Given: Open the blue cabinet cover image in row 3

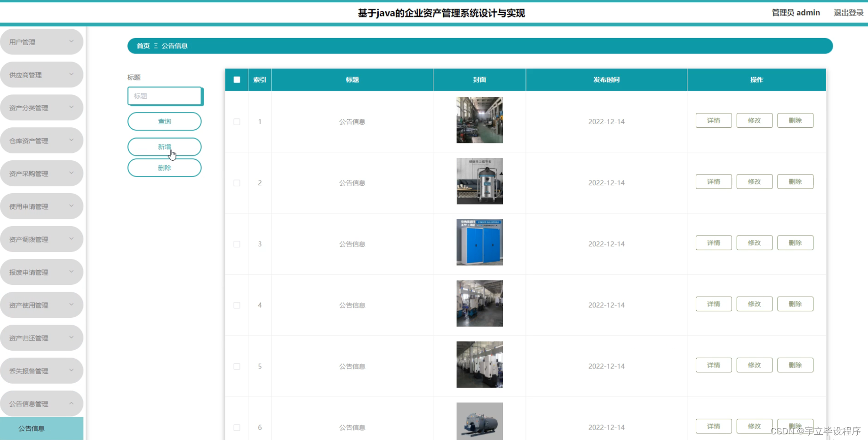Looking at the screenshot, I should tap(479, 242).
